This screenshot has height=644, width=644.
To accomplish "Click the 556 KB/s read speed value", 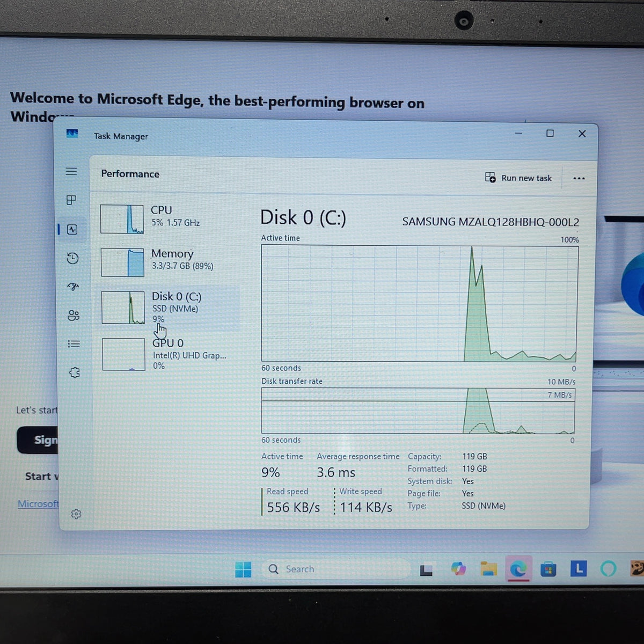I will 294,507.
